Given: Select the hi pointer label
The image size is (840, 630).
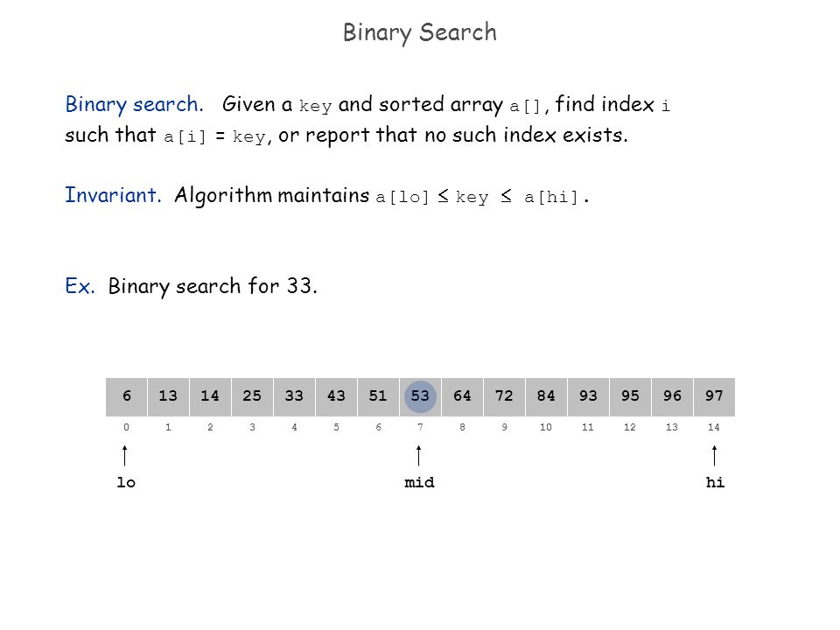Looking at the screenshot, I should [x=715, y=483].
